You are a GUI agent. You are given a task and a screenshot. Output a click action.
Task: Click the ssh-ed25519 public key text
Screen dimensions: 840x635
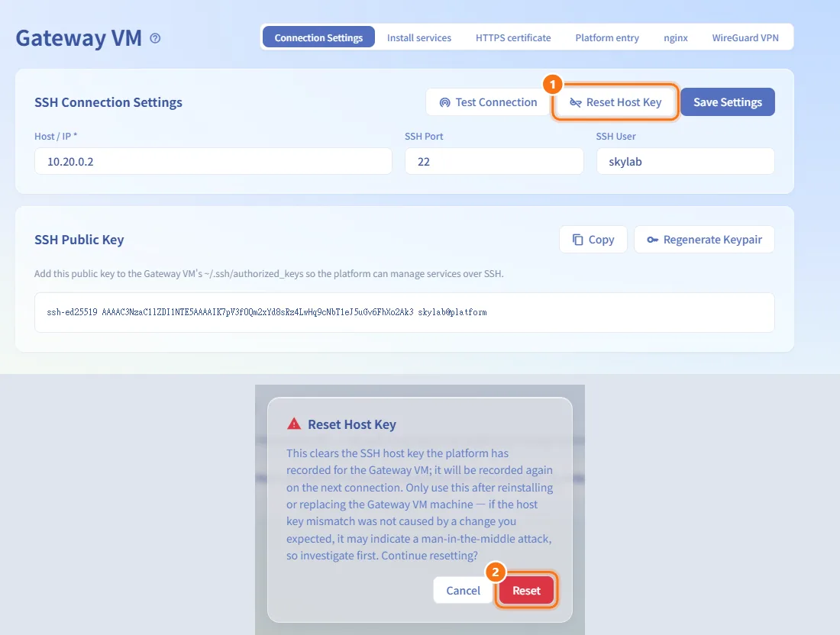click(x=267, y=312)
